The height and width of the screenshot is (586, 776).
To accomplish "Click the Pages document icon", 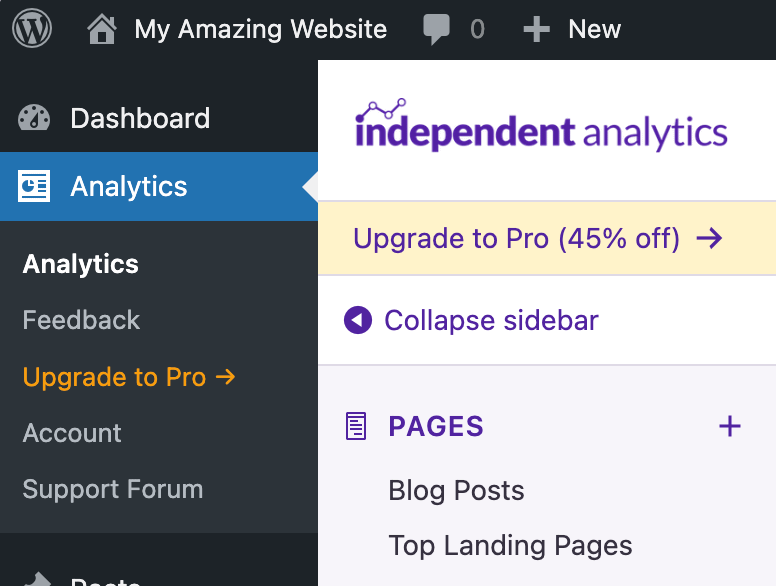I will coord(356,426).
